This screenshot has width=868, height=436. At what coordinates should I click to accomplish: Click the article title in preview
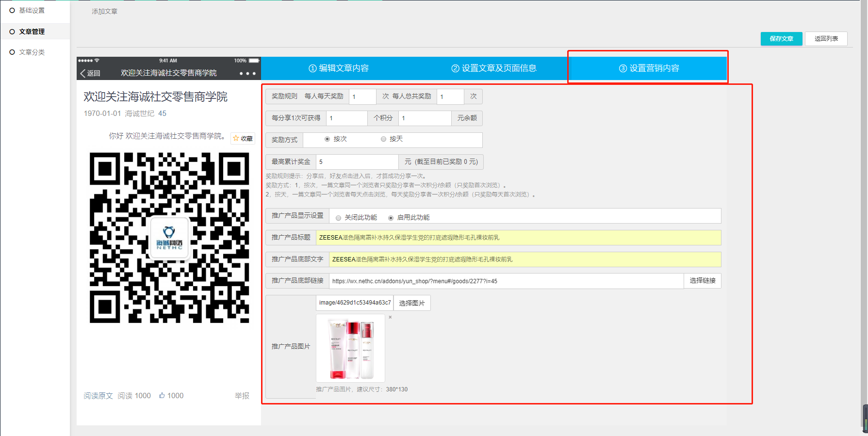point(155,97)
